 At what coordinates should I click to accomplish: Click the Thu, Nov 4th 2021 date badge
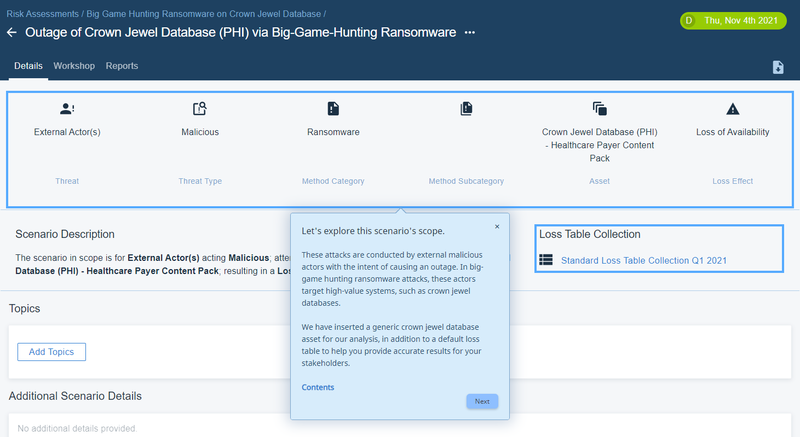734,19
